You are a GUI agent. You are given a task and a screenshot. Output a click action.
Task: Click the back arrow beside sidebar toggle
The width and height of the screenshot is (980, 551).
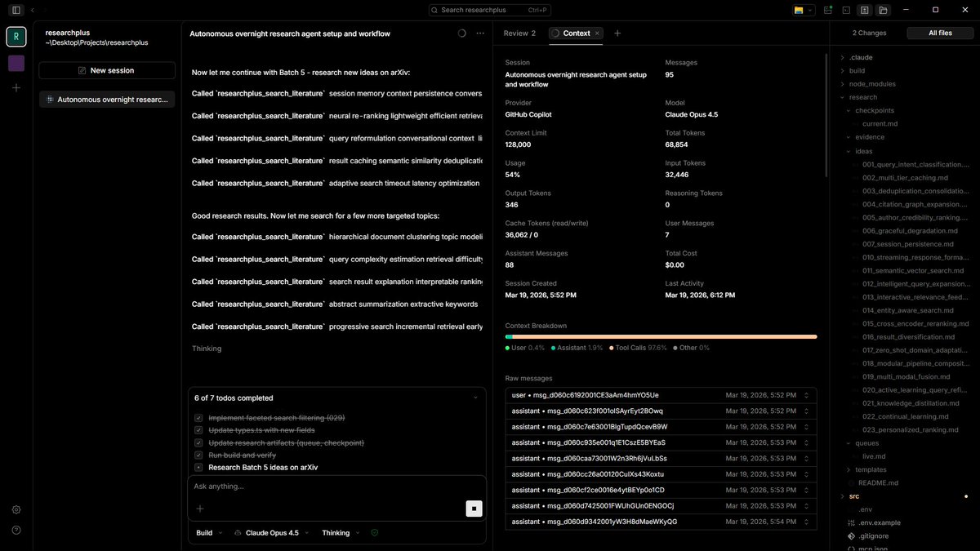[x=33, y=10]
